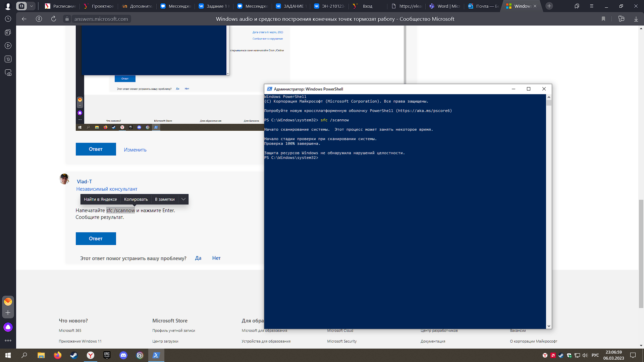The image size is (644, 362).
Task: Answer Нет to helpfulness question
Action: click(216, 258)
